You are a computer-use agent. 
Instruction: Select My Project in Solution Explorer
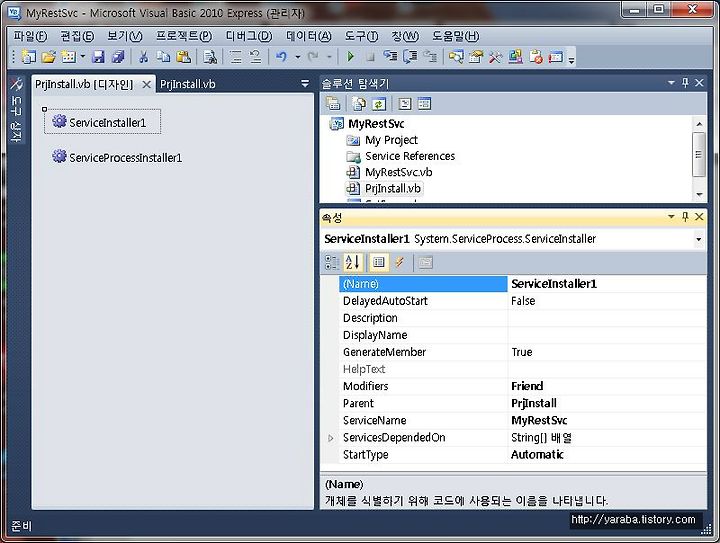pos(391,140)
